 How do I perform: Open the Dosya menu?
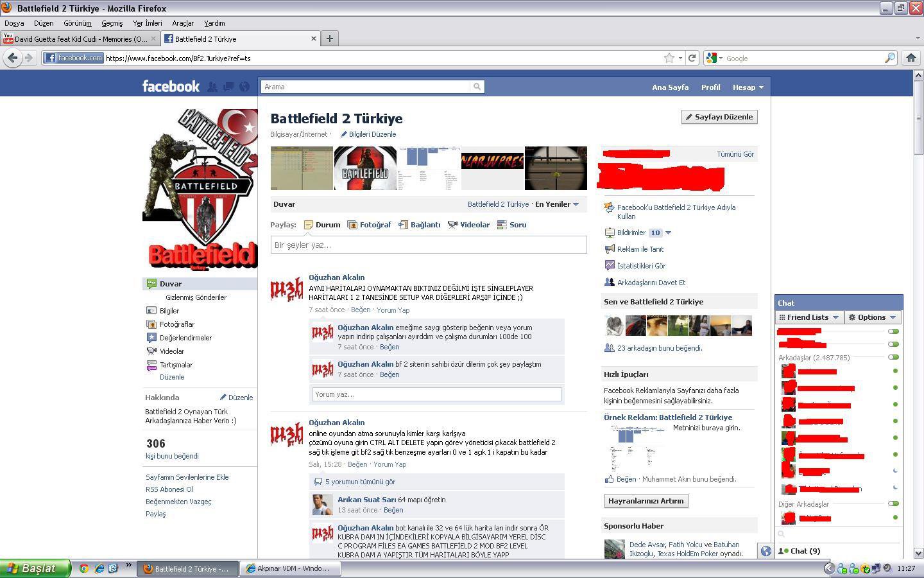[x=14, y=23]
